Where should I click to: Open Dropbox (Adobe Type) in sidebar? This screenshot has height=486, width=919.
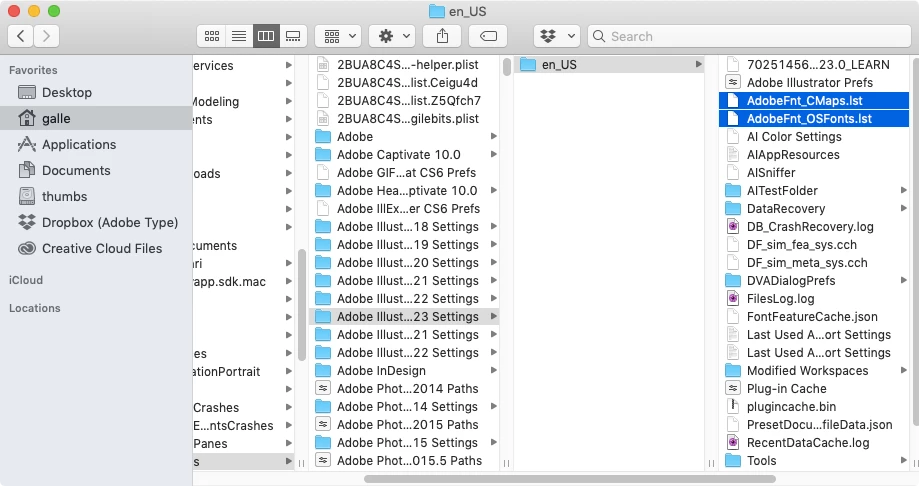(x=96, y=222)
